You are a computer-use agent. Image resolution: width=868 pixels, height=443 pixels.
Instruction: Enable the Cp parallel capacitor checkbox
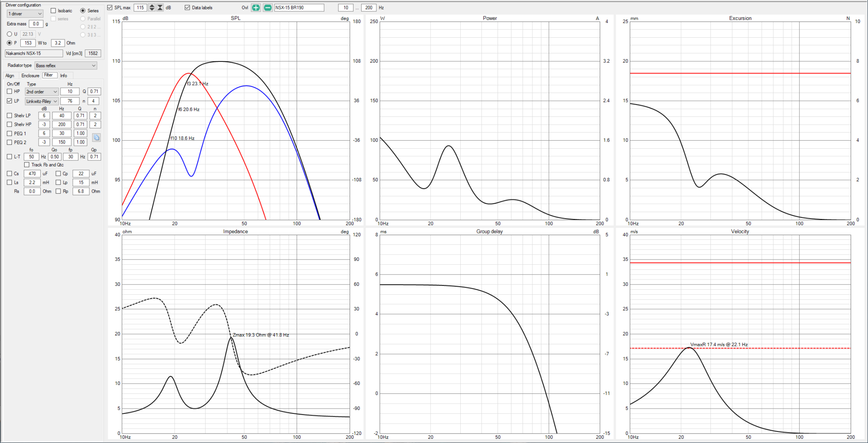click(x=58, y=174)
